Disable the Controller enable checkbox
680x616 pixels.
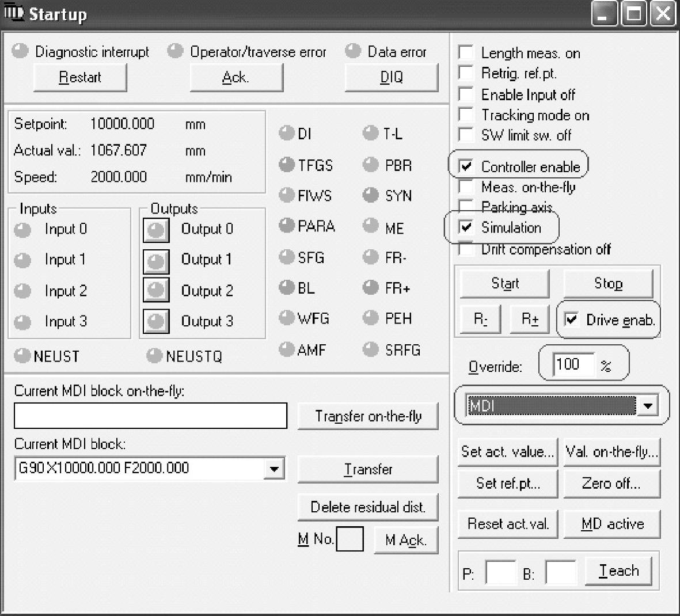pyautogui.click(x=466, y=166)
